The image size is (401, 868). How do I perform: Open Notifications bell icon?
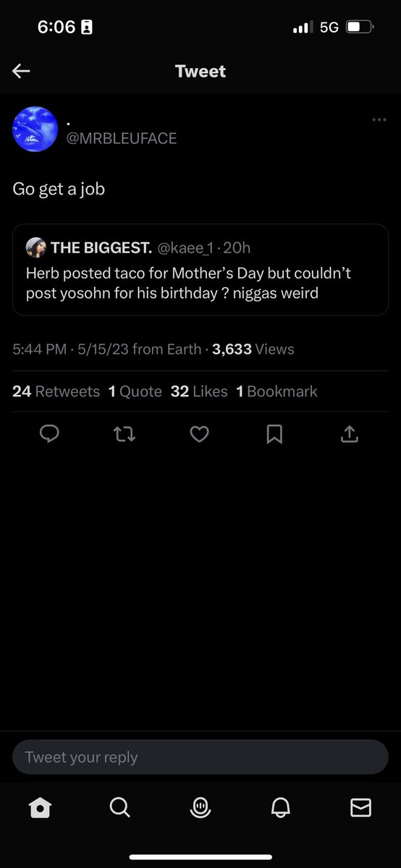point(280,808)
